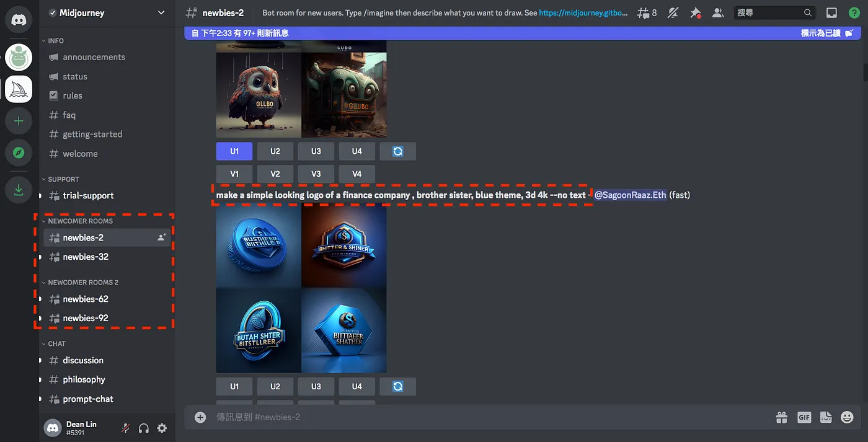Open the getting-started channel
Viewport: 868px width, 442px height.
tap(107, 134)
